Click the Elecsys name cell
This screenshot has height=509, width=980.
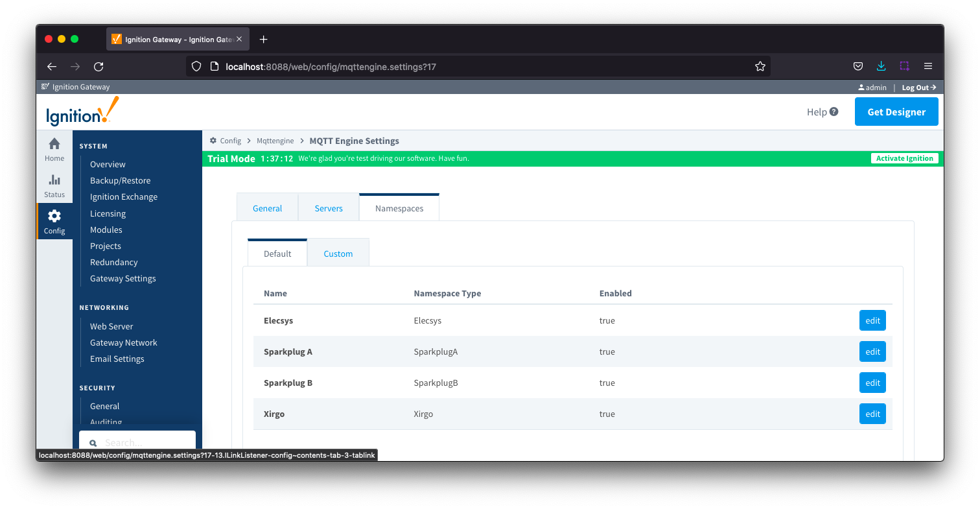(x=278, y=320)
